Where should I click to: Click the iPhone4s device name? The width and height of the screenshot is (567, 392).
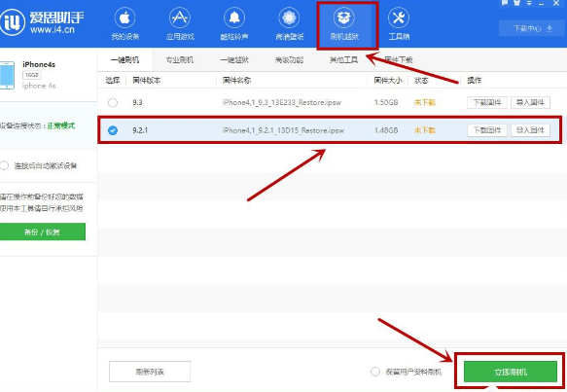tap(39, 64)
